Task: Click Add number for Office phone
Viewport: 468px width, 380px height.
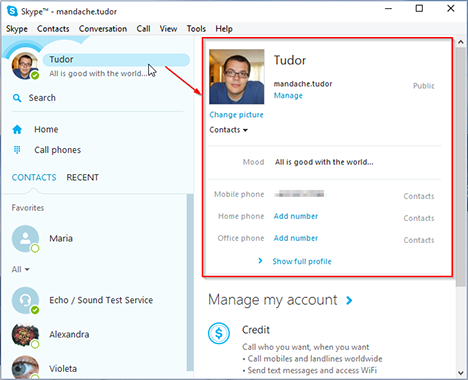Action: (x=296, y=238)
